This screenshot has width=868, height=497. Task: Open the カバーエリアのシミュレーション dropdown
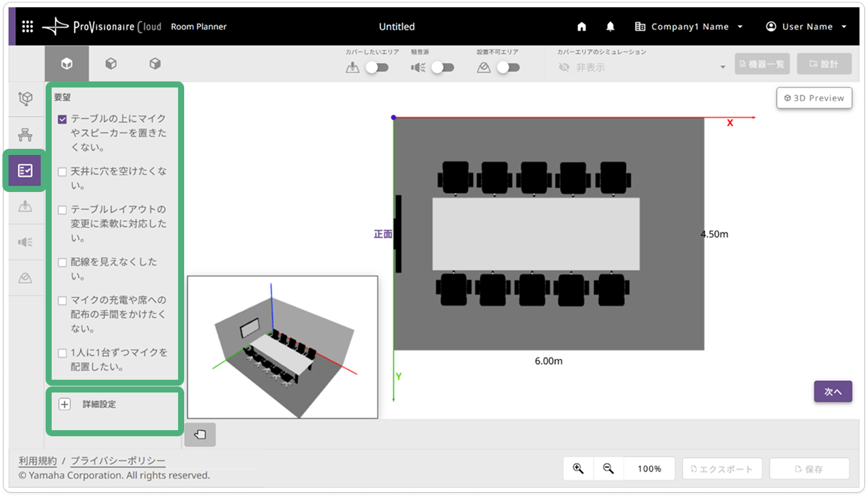pyautogui.click(x=641, y=67)
